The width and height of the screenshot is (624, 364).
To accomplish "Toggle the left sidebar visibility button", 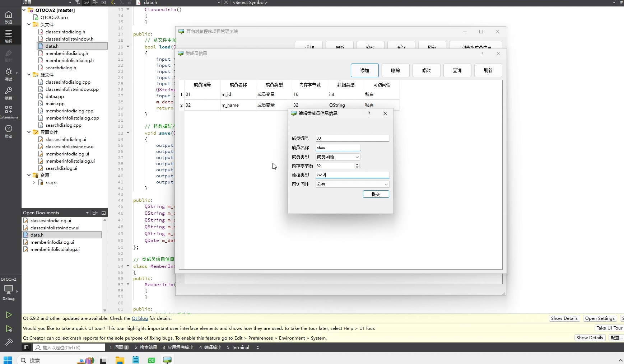I will point(26,347).
